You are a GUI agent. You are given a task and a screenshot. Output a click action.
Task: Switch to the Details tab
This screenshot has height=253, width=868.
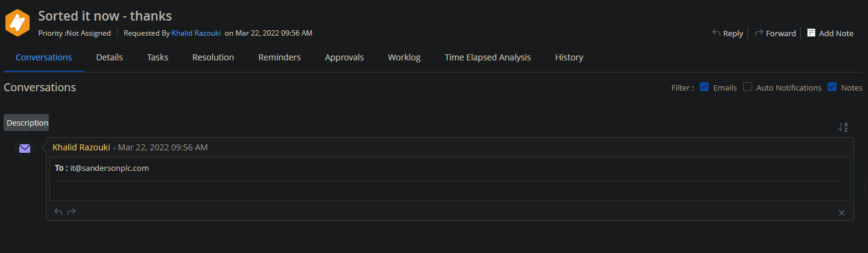(x=109, y=57)
